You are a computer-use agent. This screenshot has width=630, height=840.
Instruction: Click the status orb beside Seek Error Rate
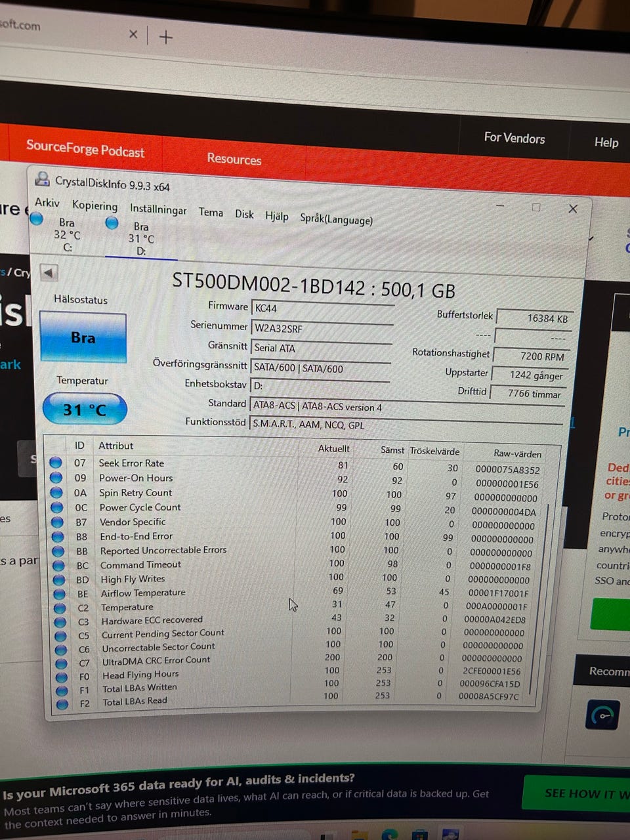point(56,462)
